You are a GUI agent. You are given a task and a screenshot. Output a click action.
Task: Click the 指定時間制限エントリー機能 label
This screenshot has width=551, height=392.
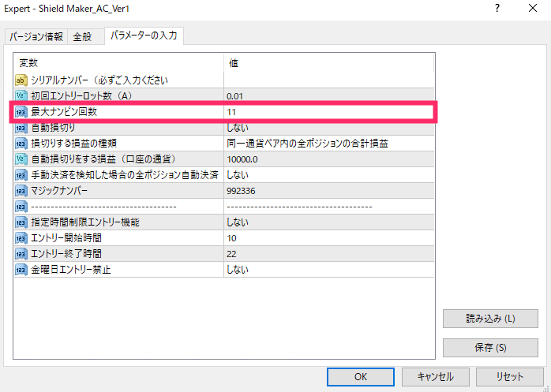[85, 222]
